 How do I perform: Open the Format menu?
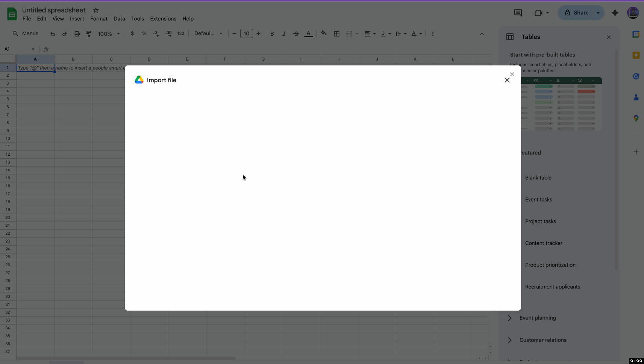[x=98, y=18]
